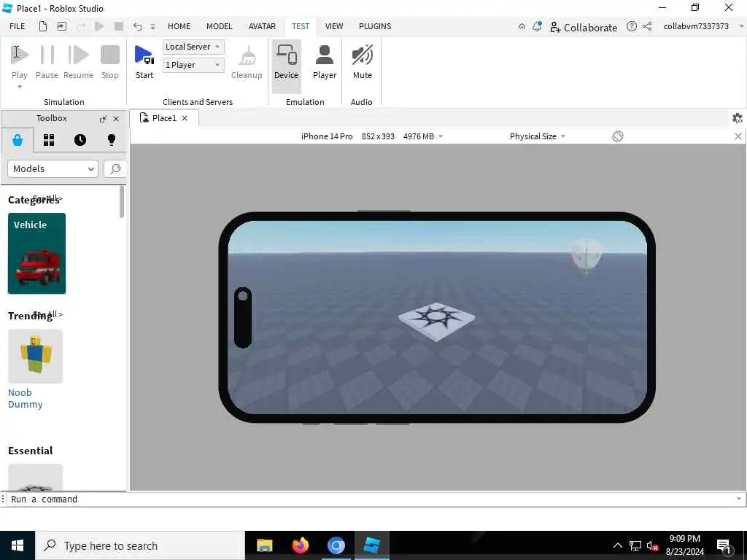Close the device emulation bar
This screenshot has width=747, height=560.
[738, 136]
